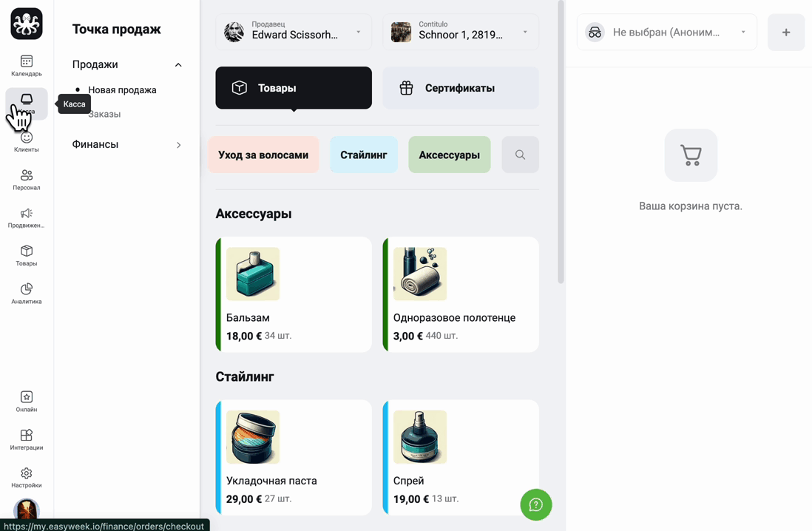Open the Персонал section
The image size is (812, 531).
[27, 180]
